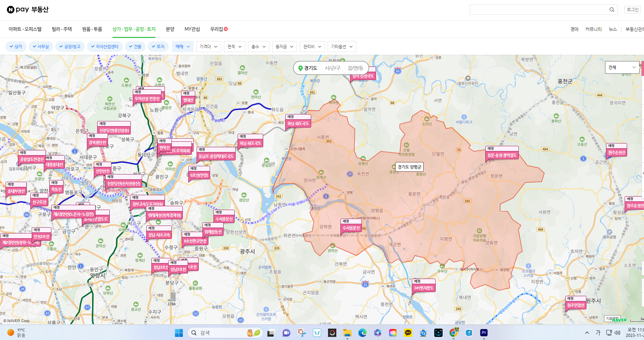Open the 별내선 map marker
The image size is (644, 340).
[188, 98]
